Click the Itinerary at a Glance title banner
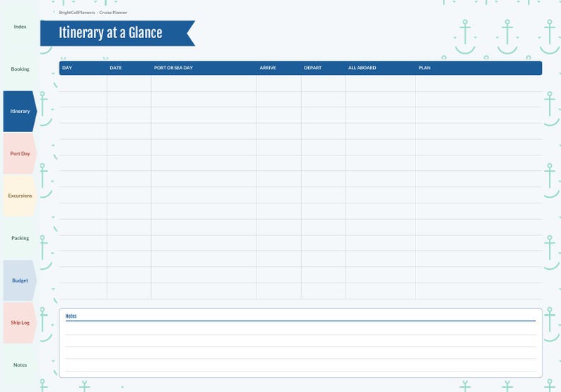Viewport: 561px width, 392px height. (x=117, y=33)
